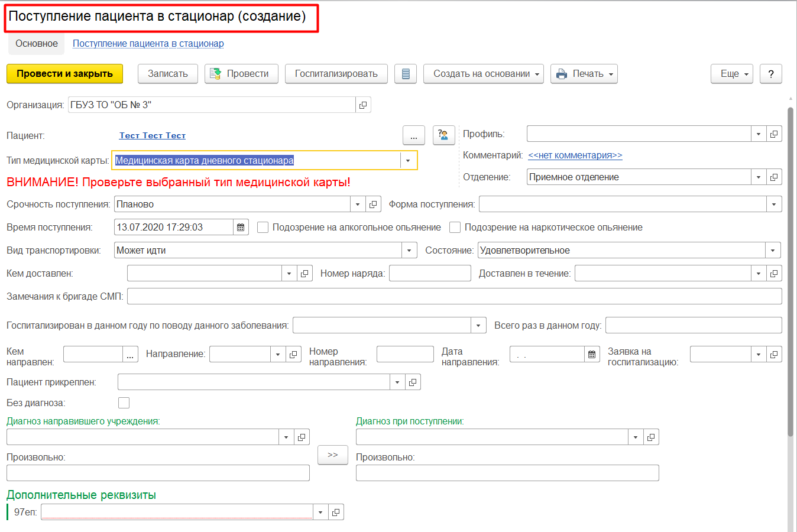Click the Провести и закрыть button

[64, 74]
